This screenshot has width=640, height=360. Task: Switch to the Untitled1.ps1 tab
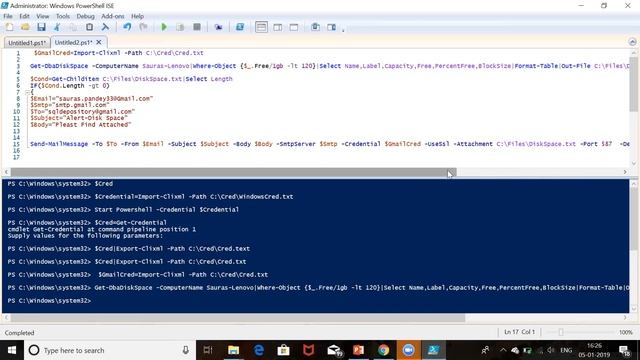coord(27,42)
